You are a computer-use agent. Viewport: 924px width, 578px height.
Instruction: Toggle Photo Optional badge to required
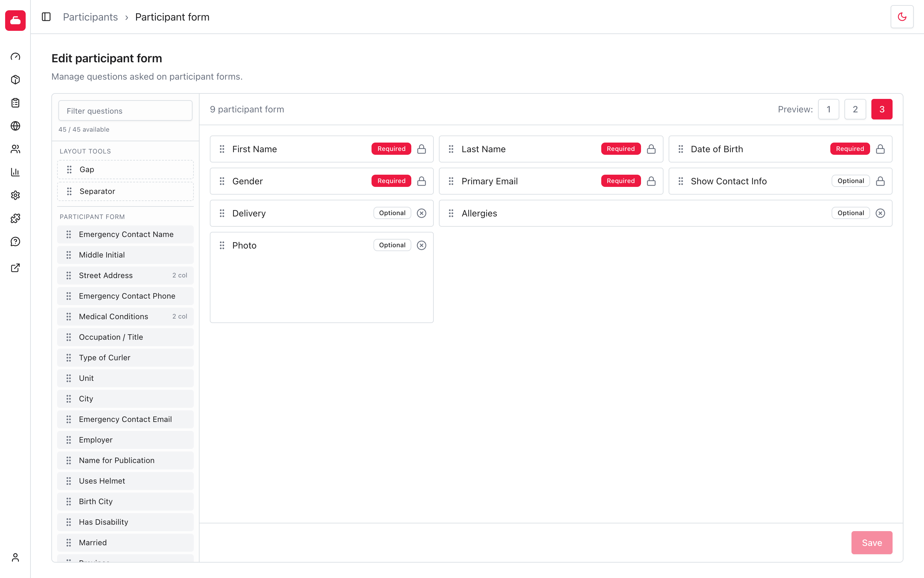(392, 245)
